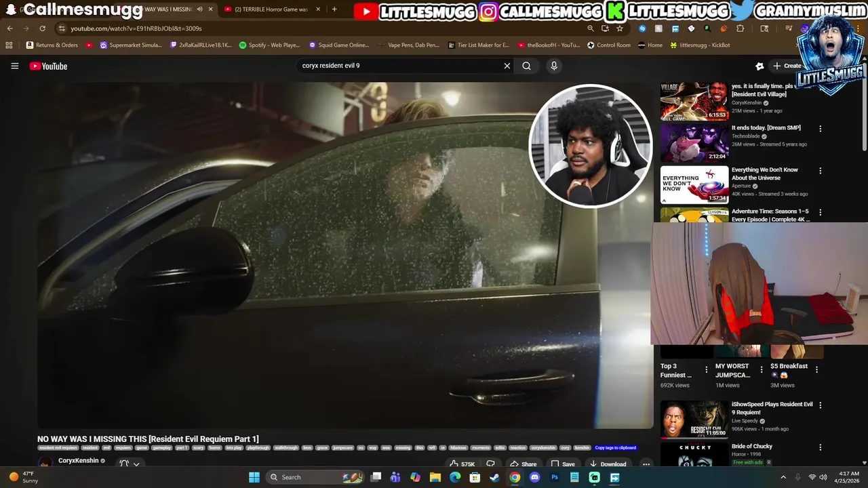
Task: Open the Returns & Orders bookmark
Action: tap(52, 45)
